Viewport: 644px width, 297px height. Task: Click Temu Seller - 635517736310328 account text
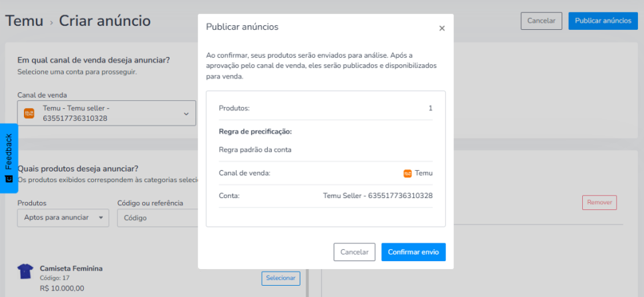point(378,196)
